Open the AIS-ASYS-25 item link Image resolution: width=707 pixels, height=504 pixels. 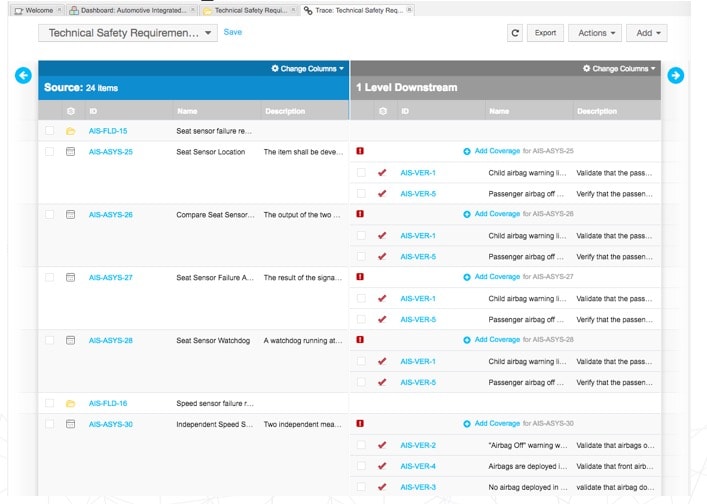point(110,152)
